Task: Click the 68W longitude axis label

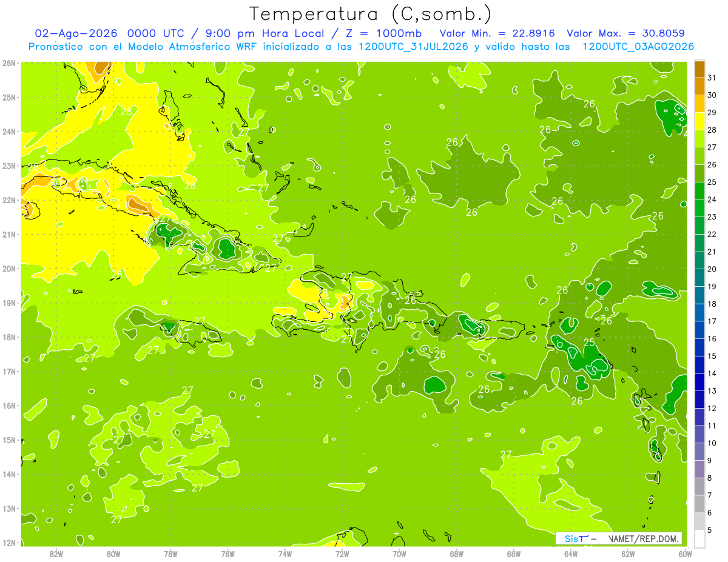Action: [x=456, y=554]
